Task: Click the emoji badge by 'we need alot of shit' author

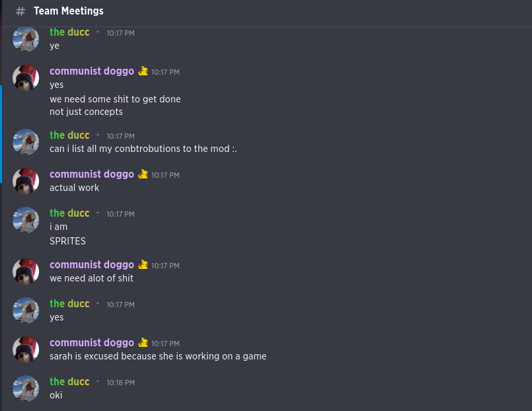Action: 143,264
